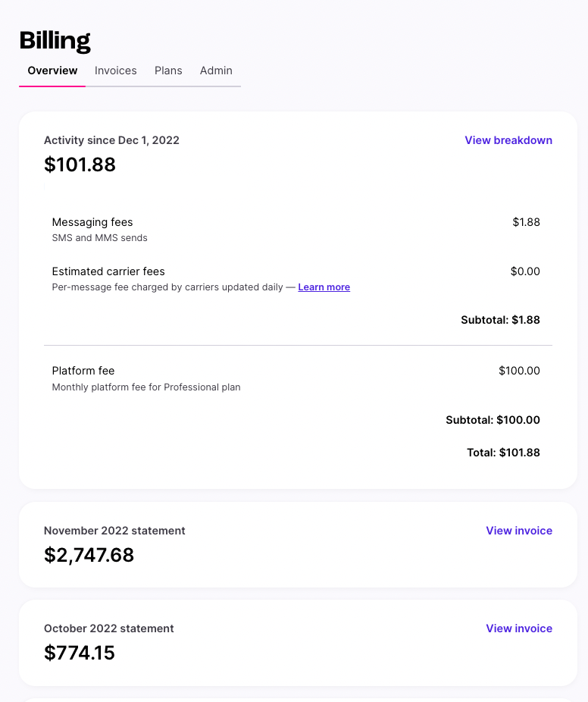Switch to the Invoices tab
Viewport: 588px width, 702px height.
coord(115,71)
